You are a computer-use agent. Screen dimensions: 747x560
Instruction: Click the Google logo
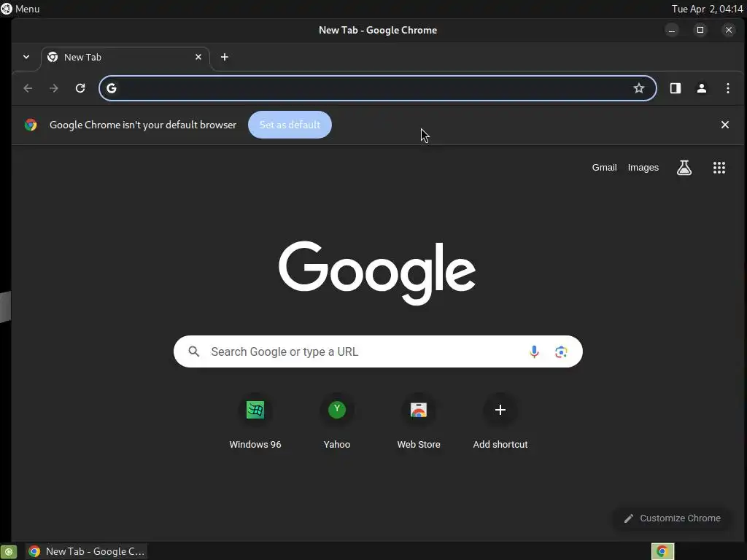tap(377, 273)
